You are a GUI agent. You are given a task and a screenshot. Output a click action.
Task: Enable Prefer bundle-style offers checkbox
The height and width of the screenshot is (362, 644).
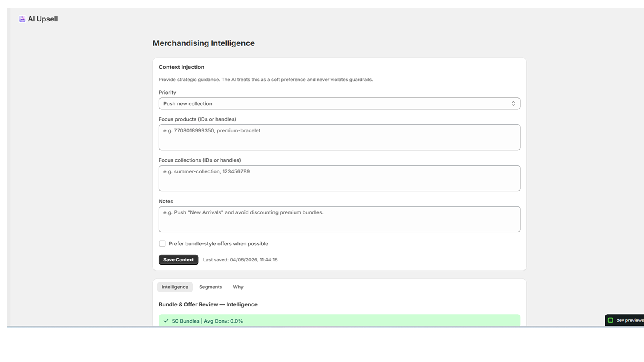pyautogui.click(x=162, y=243)
